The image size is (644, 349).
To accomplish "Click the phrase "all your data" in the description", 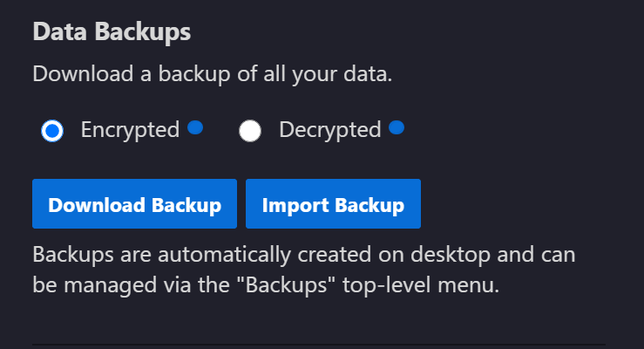I will click(x=328, y=74).
